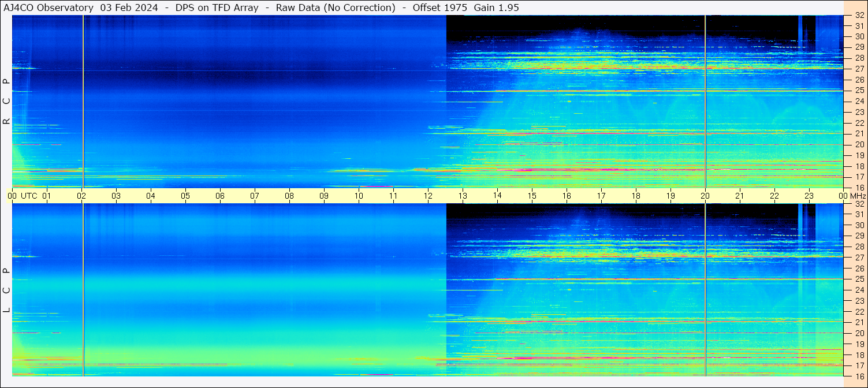Click hour "12" on the time axis
868x388 pixels.
coord(428,196)
